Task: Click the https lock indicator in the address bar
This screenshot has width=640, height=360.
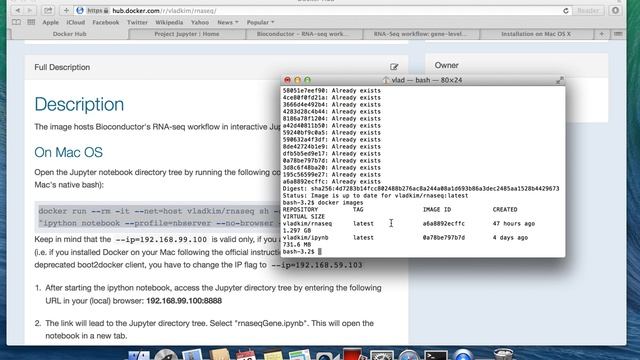Action: [x=98, y=11]
